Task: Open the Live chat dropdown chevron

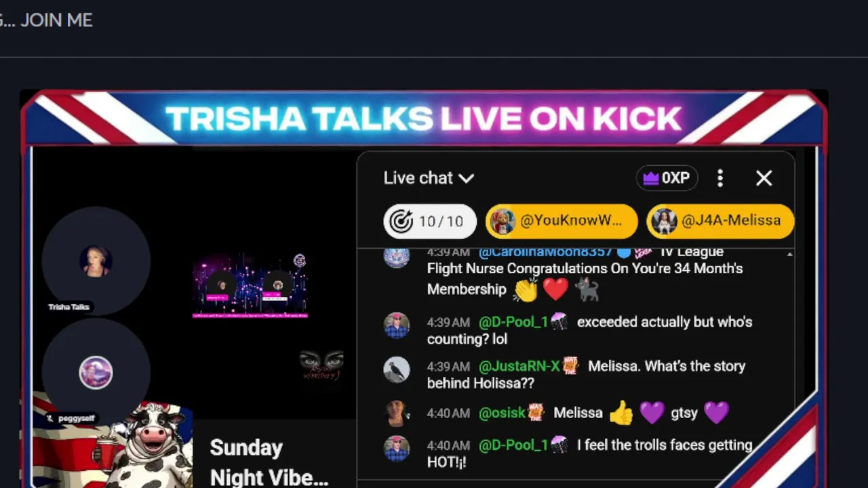Action: pos(466,178)
